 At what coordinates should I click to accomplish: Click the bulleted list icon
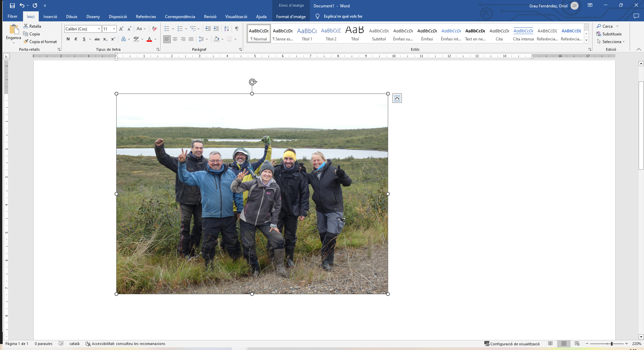(x=167, y=29)
